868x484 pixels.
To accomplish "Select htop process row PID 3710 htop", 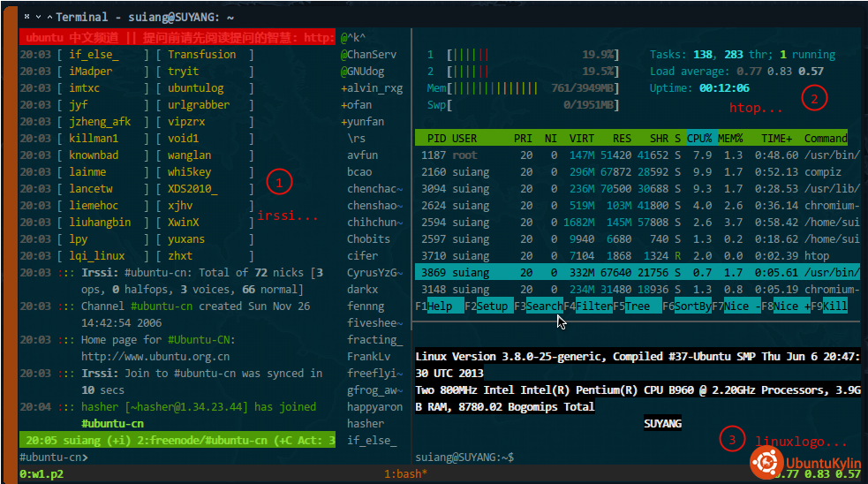I will pos(638,256).
